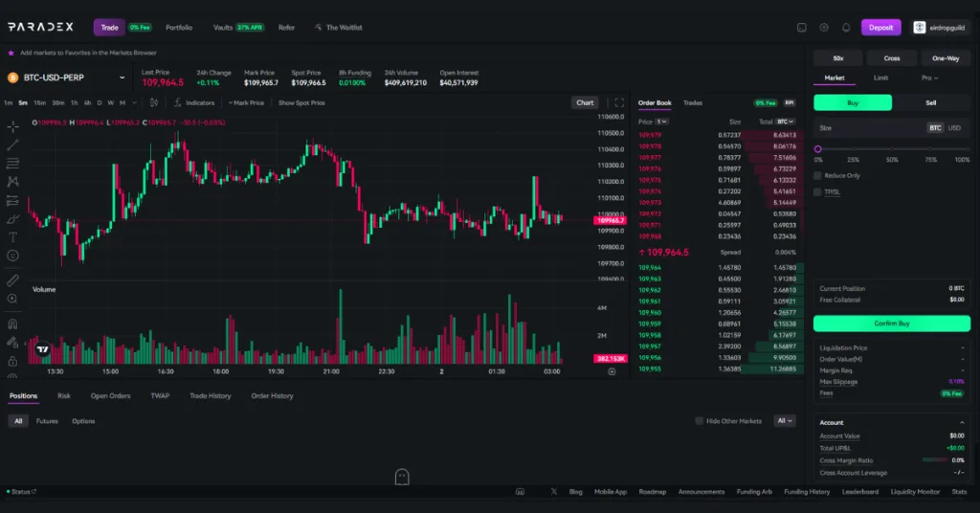Open the Trades tab beside Order Book
980x513 pixels.
point(693,102)
